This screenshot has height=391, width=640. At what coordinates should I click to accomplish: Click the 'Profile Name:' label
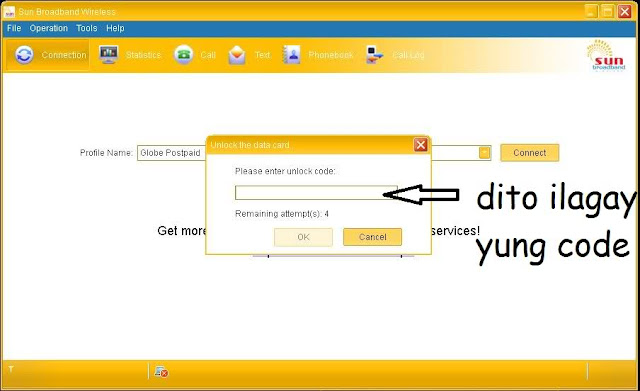click(106, 153)
